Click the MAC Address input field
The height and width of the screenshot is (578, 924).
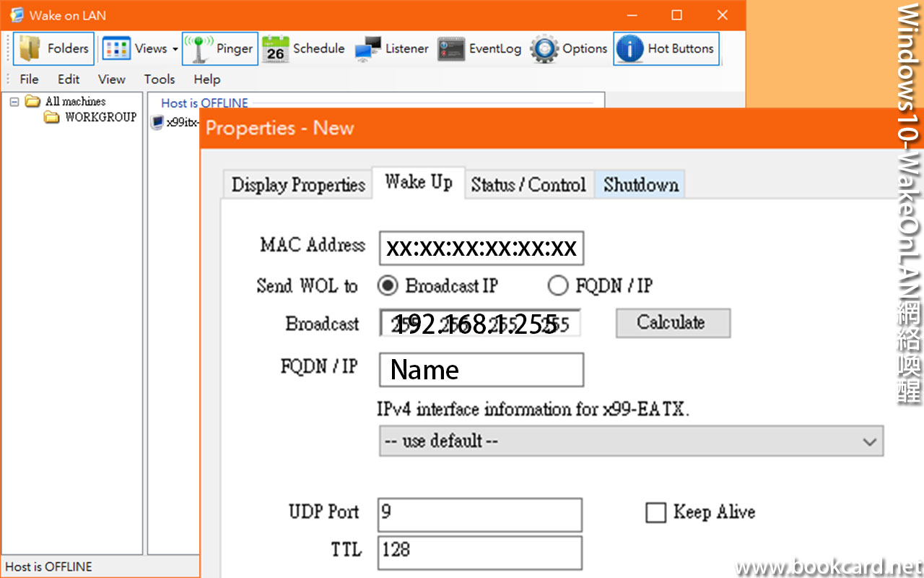pos(481,249)
